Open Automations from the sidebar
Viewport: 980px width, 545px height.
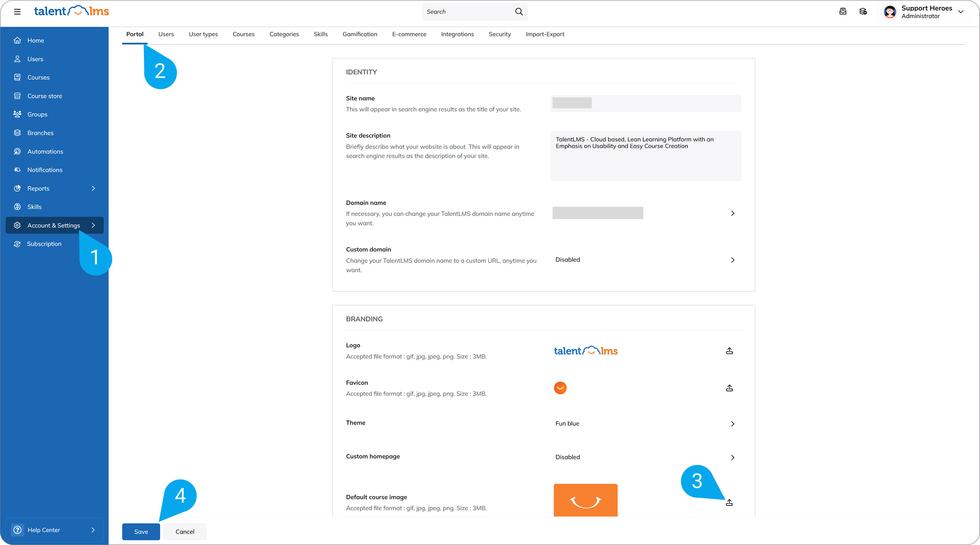tap(45, 151)
